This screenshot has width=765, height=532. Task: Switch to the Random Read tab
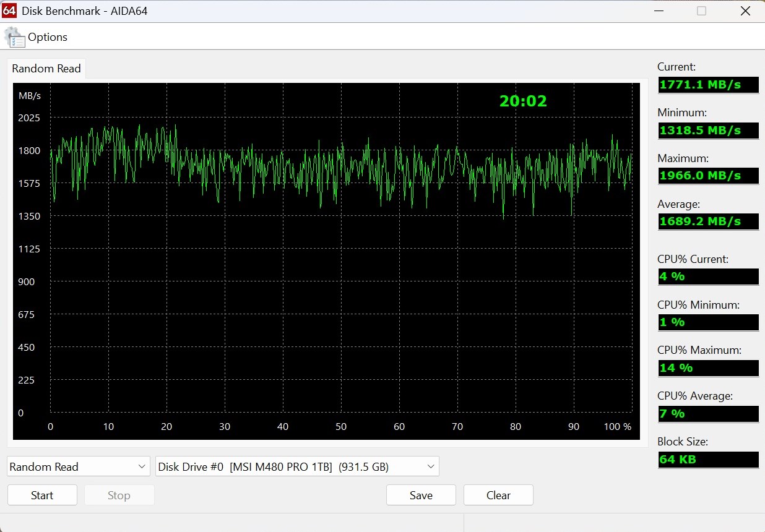click(x=46, y=69)
